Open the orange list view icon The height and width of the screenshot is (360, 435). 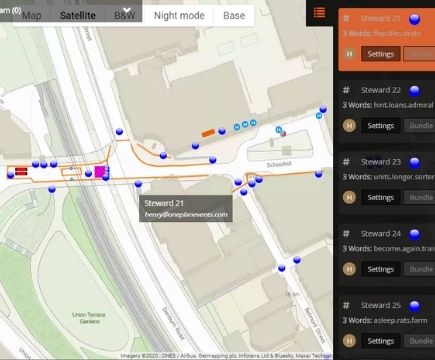tap(319, 13)
